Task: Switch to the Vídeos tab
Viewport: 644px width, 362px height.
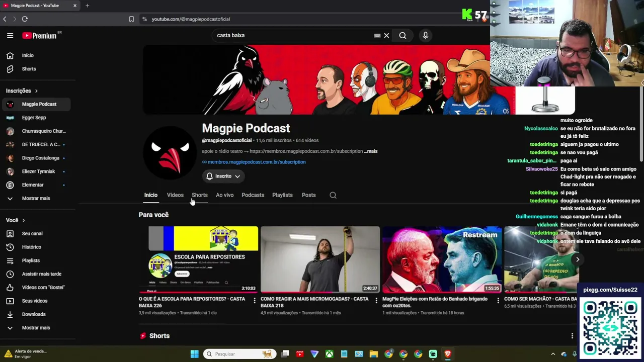Action: point(175,195)
